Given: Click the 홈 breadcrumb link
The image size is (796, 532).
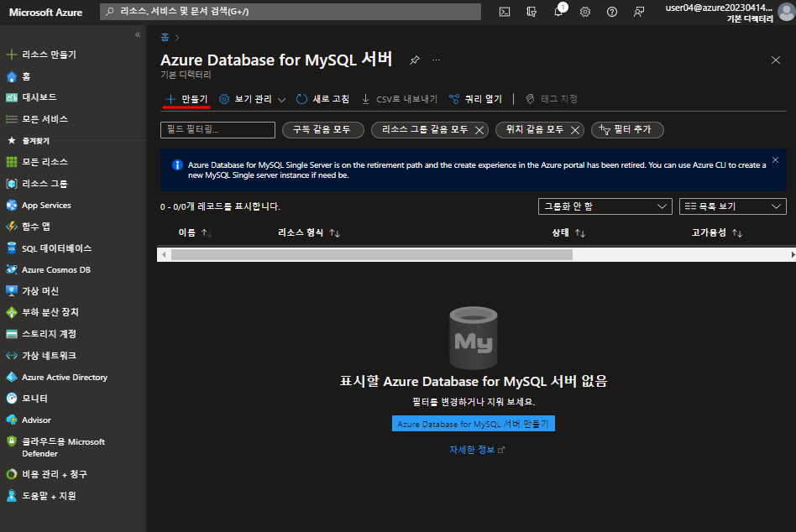Looking at the screenshot, I should coord(165,37).
